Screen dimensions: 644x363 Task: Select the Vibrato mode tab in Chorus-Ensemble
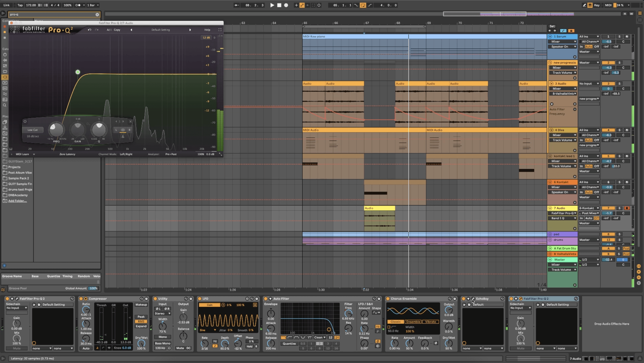coord(430,322)
